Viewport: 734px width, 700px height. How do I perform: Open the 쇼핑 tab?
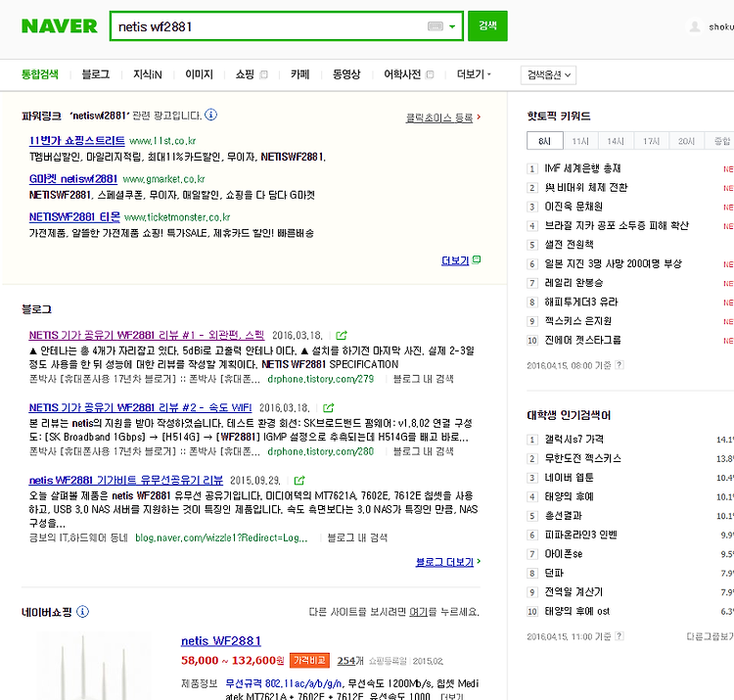tap(245, 74)
